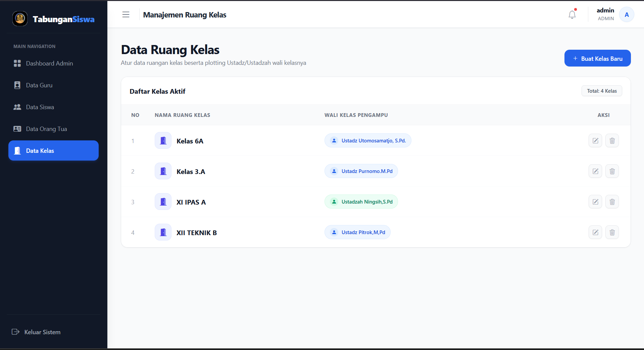Delete the XII TEKNIK B row
Viewport: 644px width, 350px height.
(612, 232)
